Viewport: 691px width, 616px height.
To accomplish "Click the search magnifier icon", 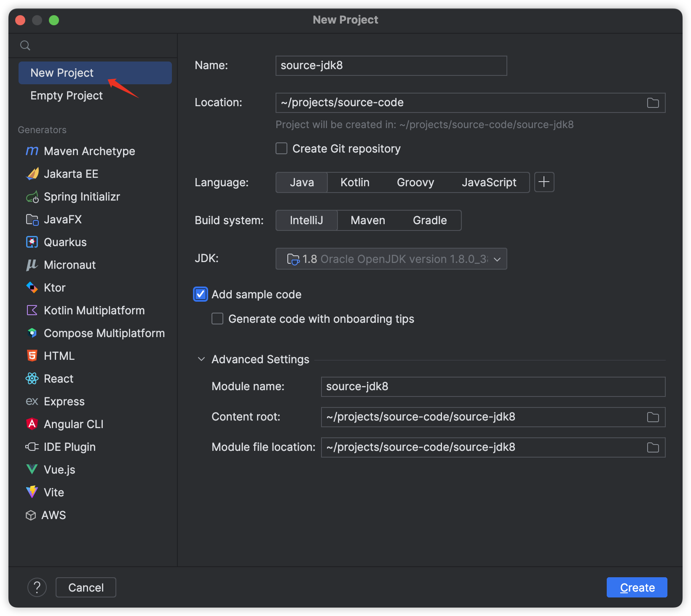I will [x=25, y=46].
